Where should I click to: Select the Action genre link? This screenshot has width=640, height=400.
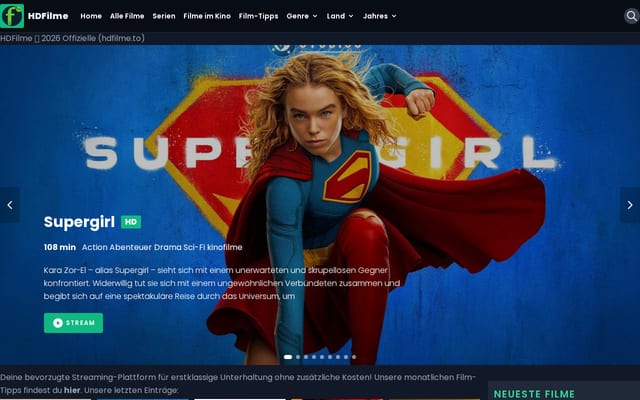[94, 247]
